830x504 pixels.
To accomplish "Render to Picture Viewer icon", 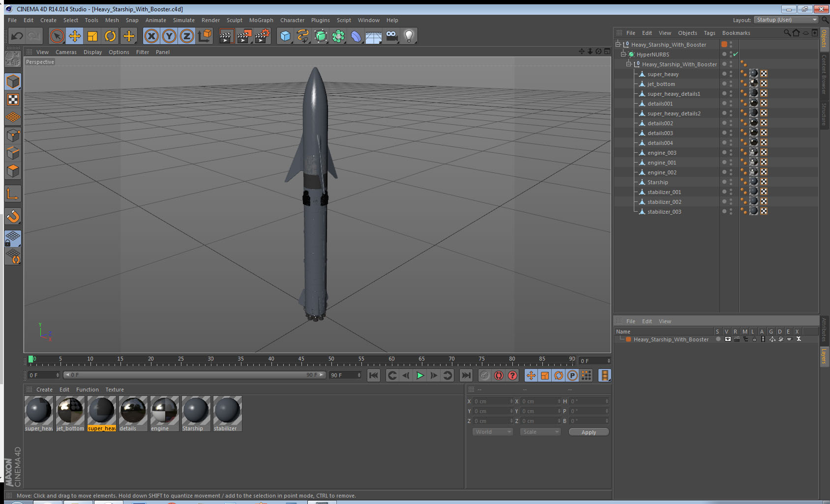I will 244,36.
